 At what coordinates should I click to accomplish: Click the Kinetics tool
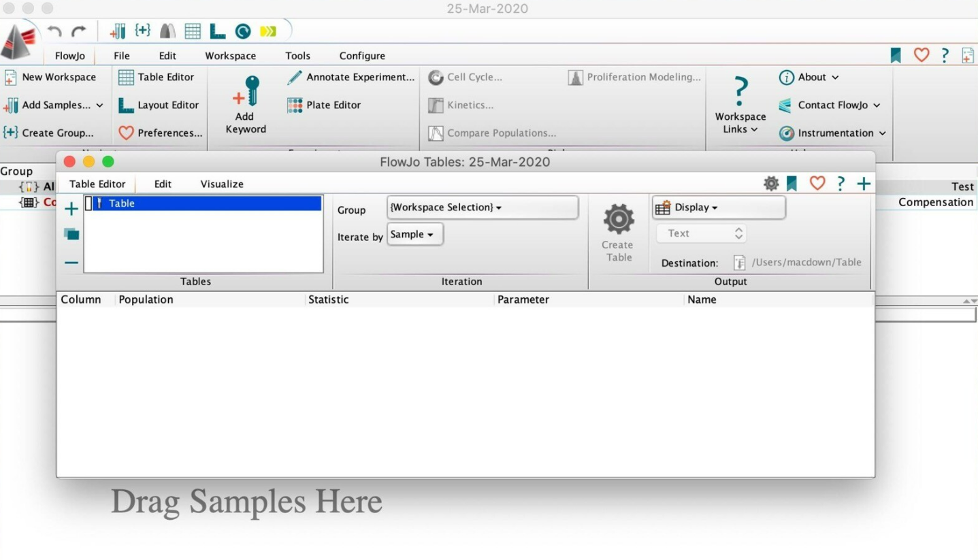pyautogui.click(x=461, y=105)
